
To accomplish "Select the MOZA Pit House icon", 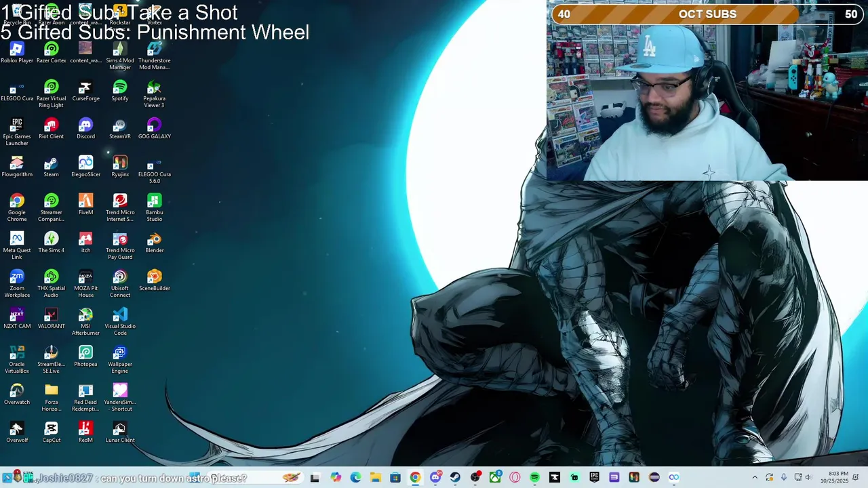I will click(85, 284).
